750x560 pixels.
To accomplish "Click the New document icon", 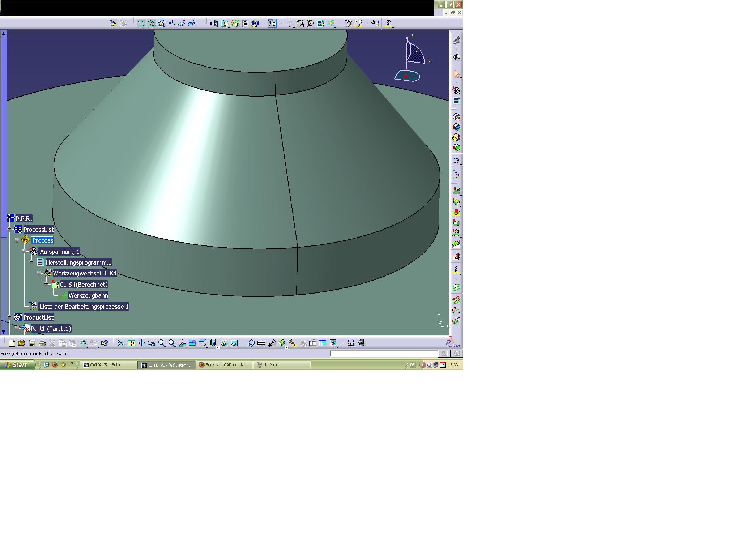I will click(x=12, y=343).
